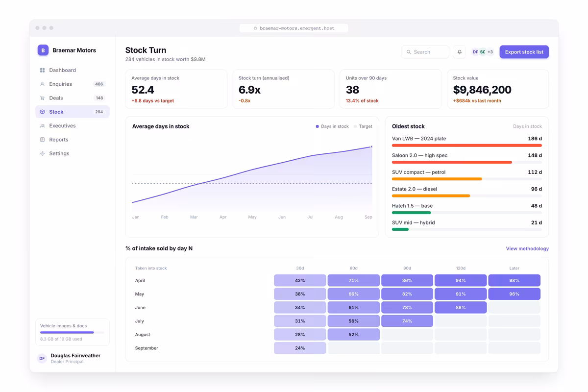Click June 90d cell 78%
The height and width of the screenshot is (392, 588).
click(407, 308)
